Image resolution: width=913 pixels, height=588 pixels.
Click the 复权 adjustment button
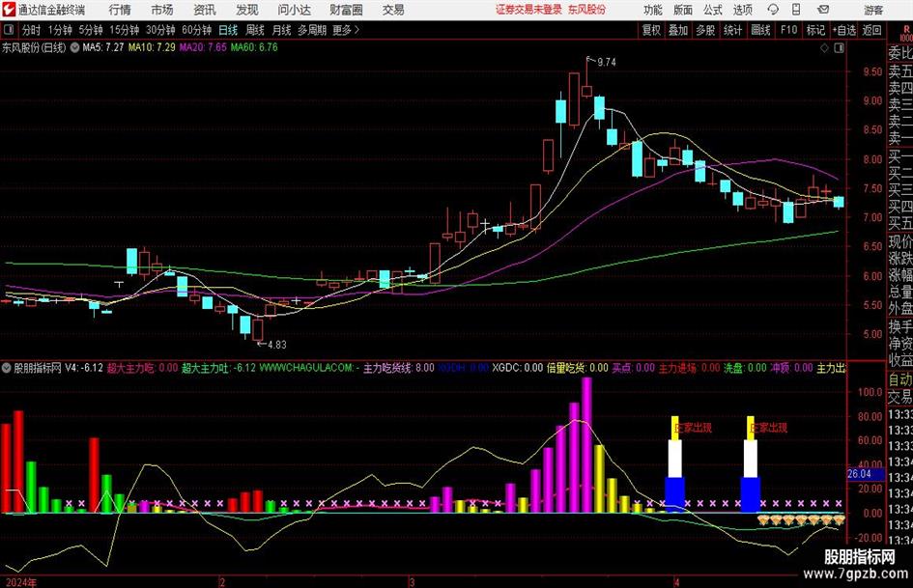(x=651, y=30)
